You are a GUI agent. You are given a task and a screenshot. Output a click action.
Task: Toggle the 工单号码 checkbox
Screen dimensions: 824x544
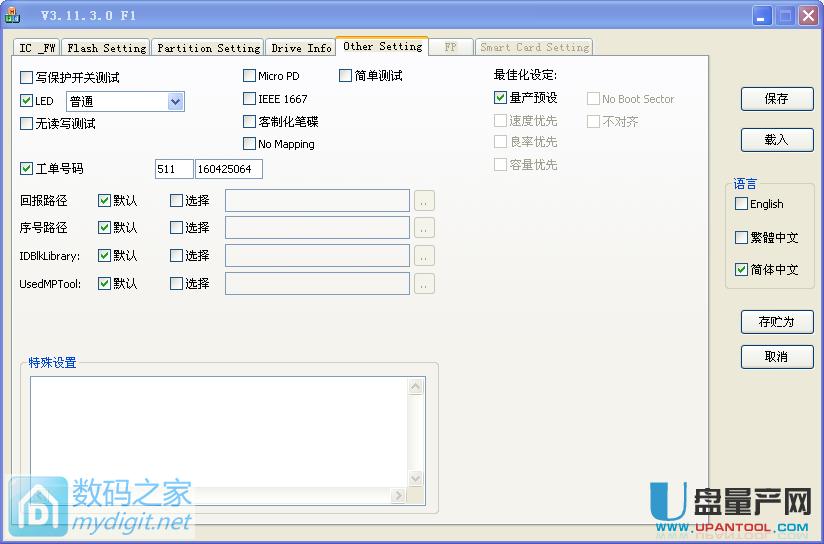pos(26,169)
